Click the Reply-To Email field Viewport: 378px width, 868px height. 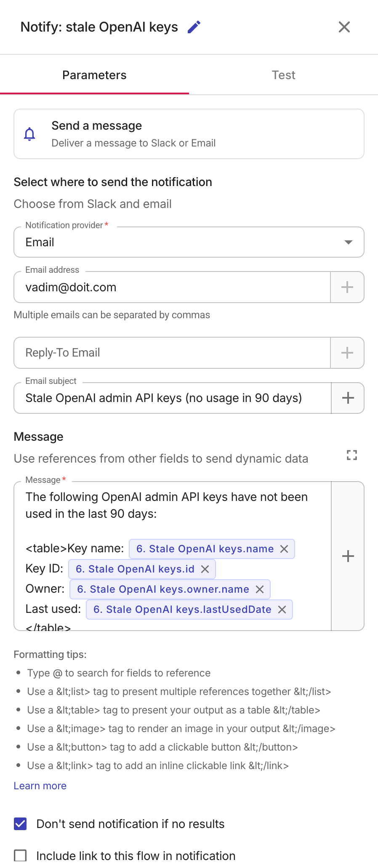172,353
